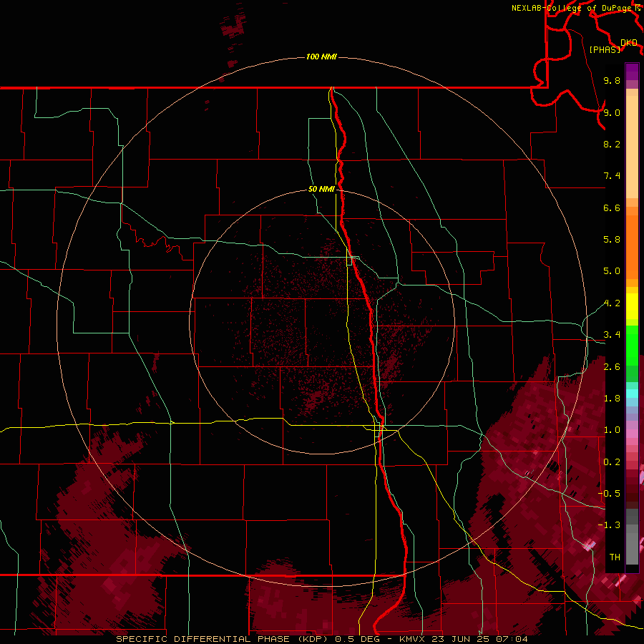Click the 6.6 legend value

pyautogui.click(x=612, y=208)
